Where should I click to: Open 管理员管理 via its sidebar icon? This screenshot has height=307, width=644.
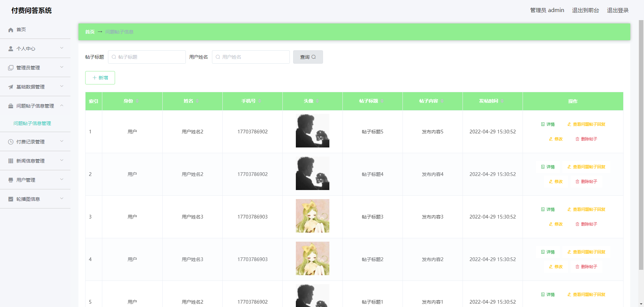[10, 67]
